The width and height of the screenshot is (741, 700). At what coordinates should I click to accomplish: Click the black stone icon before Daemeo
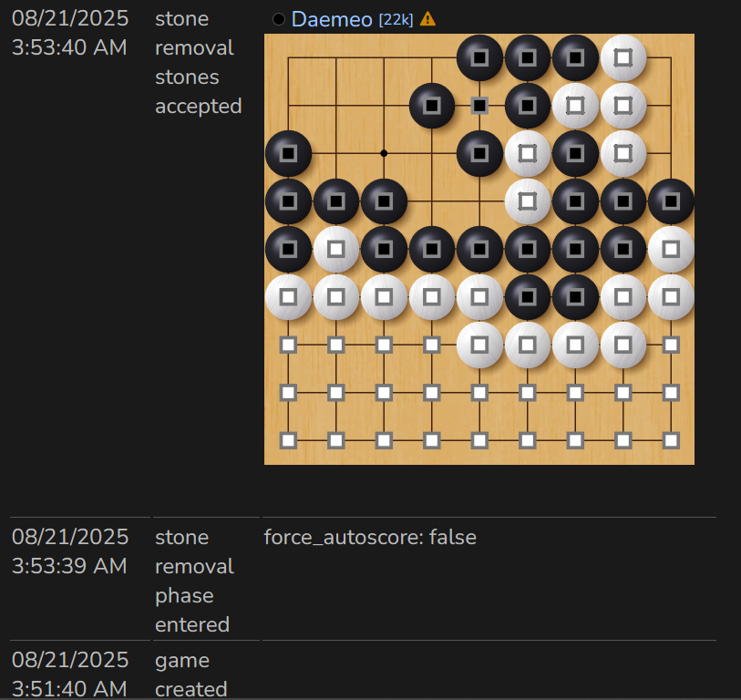click(x=279, y=19)
